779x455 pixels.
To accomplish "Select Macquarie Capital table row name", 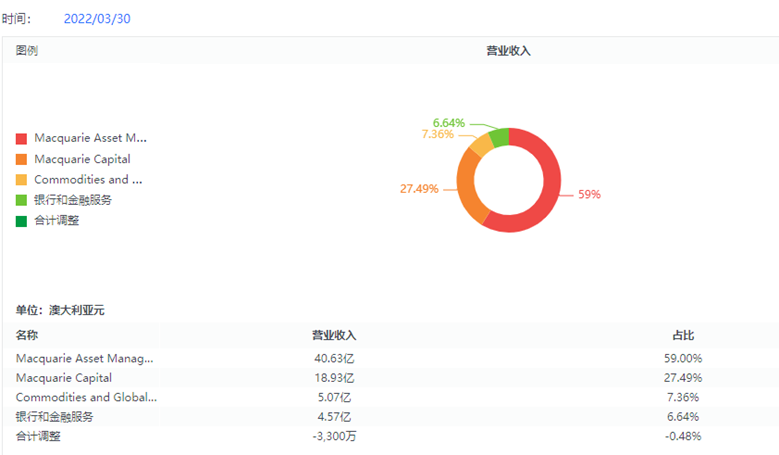I will (64, 378).
